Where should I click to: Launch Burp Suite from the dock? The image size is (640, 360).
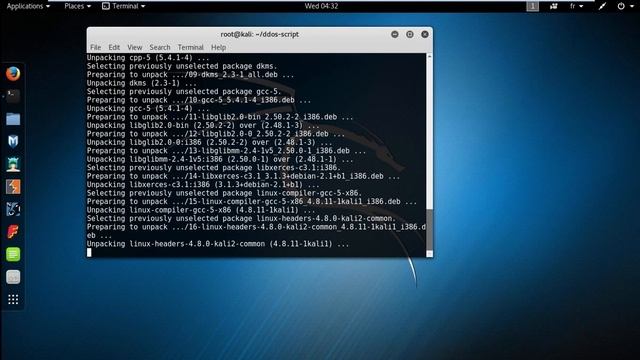coord(13,187)
